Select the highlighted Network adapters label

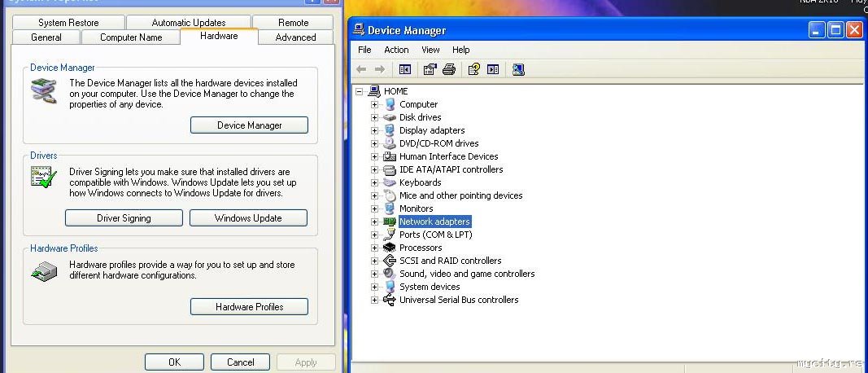click(x=434, y=222)
